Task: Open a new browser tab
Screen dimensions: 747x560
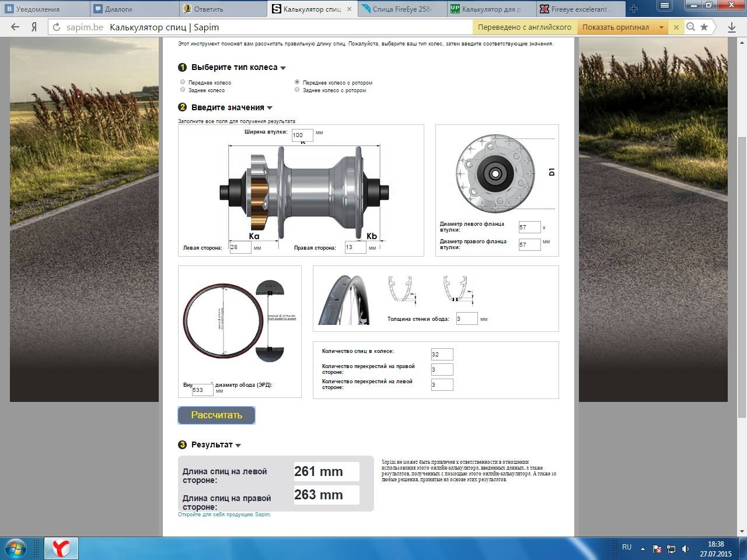Action: pyautogui.click(x=634, y=9)
